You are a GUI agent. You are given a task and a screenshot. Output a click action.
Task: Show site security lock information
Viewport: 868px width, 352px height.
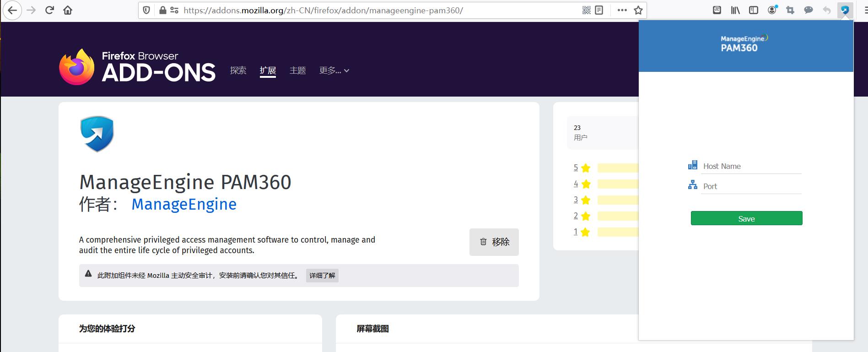coord(162,10)
